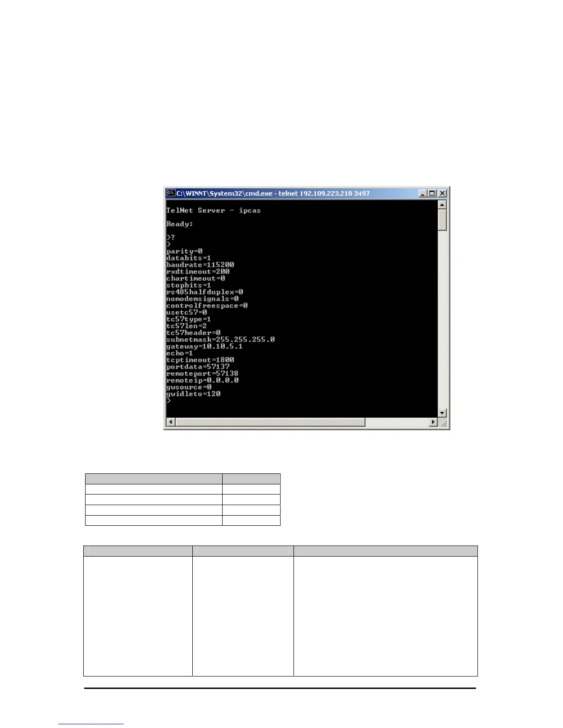Click the 'remoteip=0.0.0.0' line
This screenshot has width=563, height=728.
point(202,381)
